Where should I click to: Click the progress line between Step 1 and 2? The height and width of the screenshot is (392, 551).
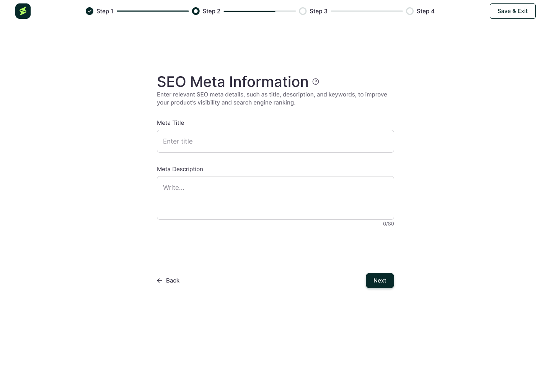tap(153, 11)
